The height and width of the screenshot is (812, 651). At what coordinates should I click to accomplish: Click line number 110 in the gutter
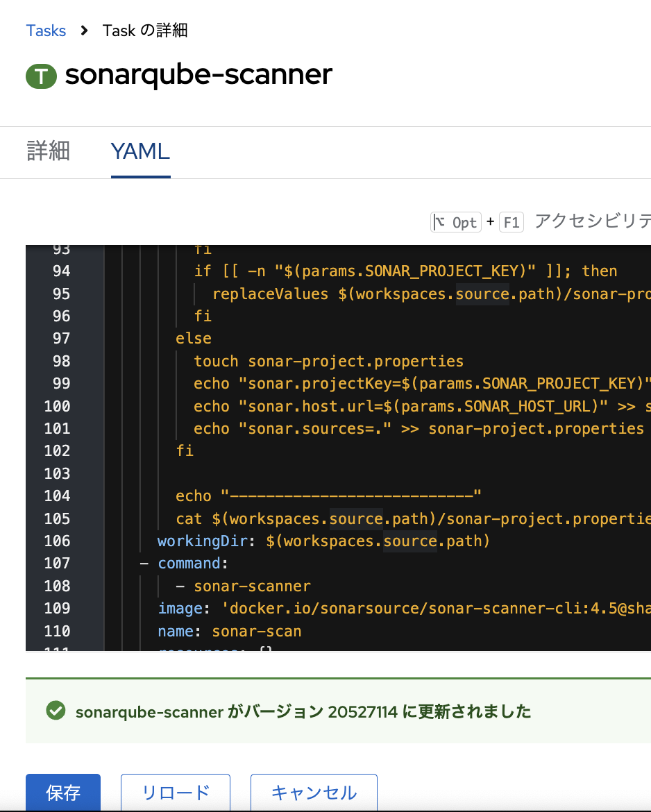click(57, 631)
